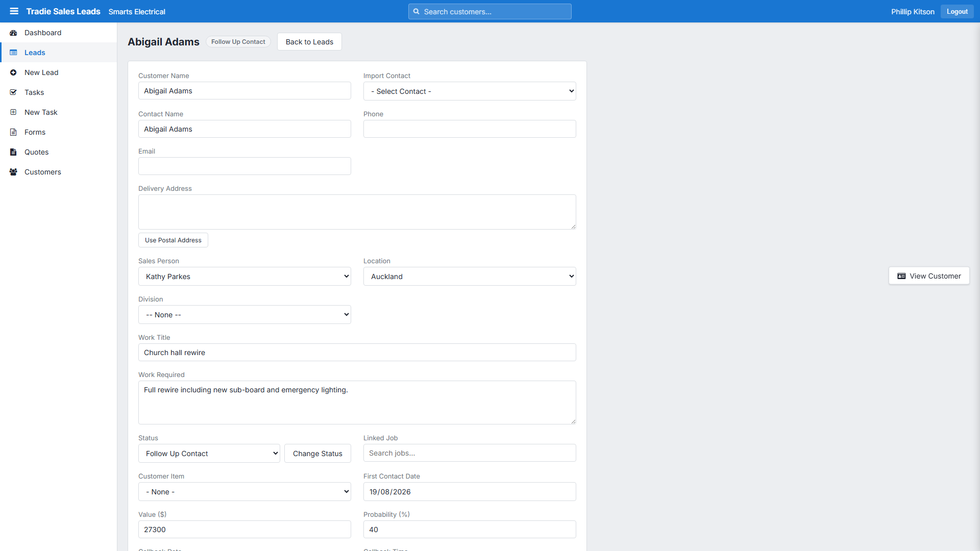Click into the Customer Name field
This screenshot has width=980, height=551.
pos(244,91)
